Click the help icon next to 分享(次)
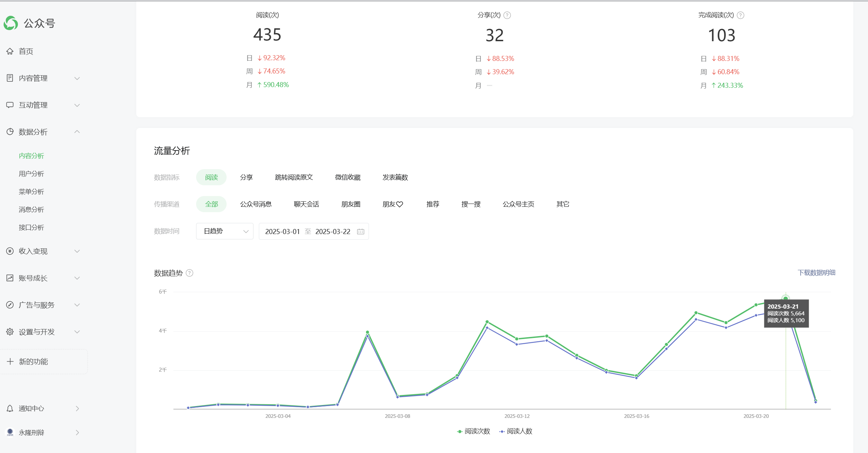This screenshot has width=868, height=453. (x=507, y=15)
